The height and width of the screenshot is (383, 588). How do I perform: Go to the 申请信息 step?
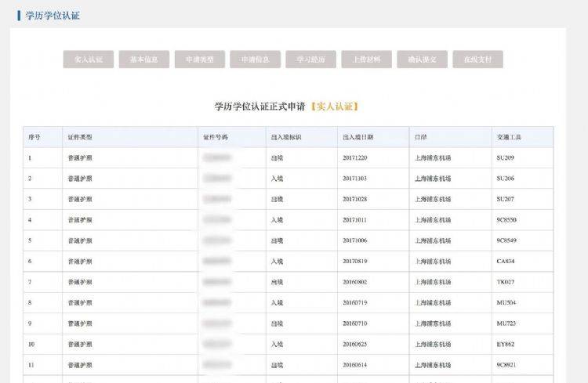coord(255,60)
